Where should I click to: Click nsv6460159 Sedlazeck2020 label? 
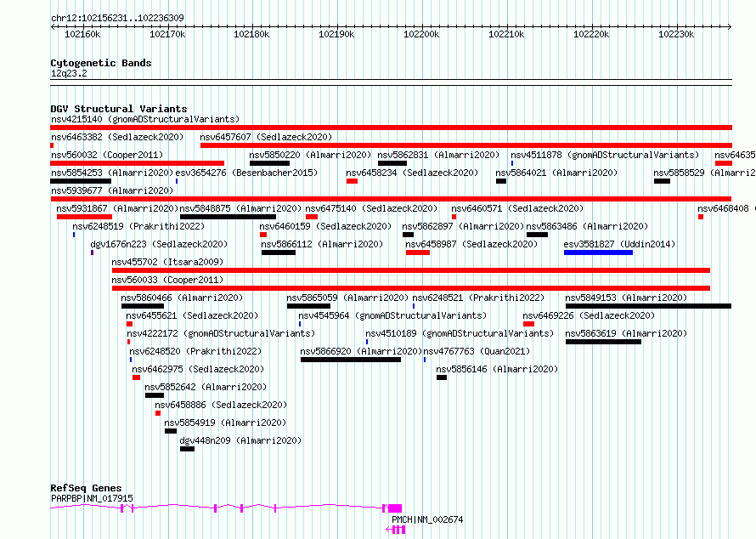(x=325, y=226)
